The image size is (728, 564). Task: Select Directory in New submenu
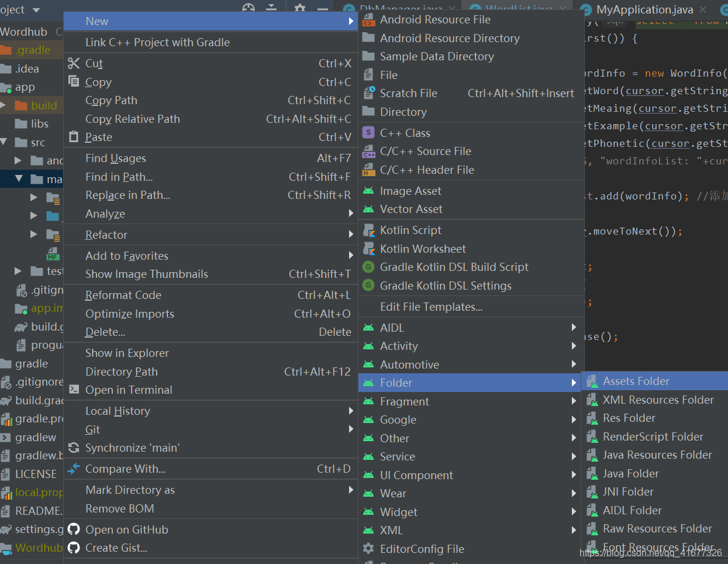(471, 112)
